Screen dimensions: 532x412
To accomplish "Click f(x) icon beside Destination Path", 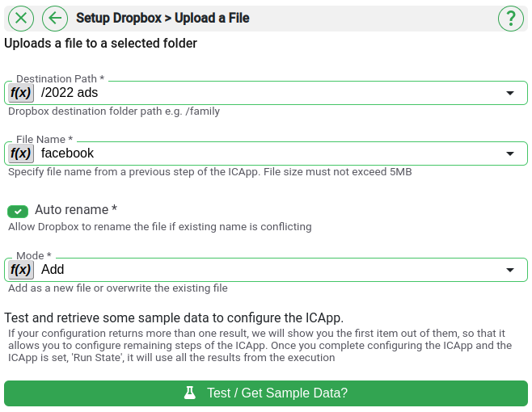I will pos(21,93).
